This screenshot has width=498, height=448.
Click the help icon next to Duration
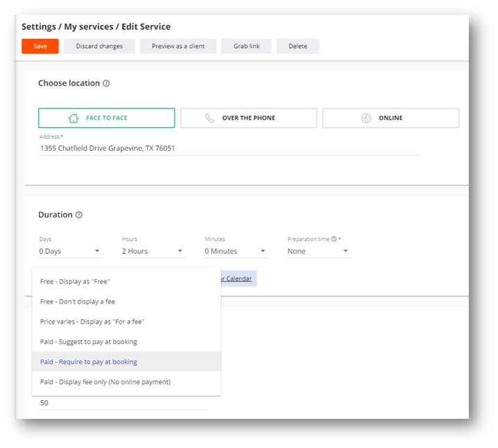(79, 215)
